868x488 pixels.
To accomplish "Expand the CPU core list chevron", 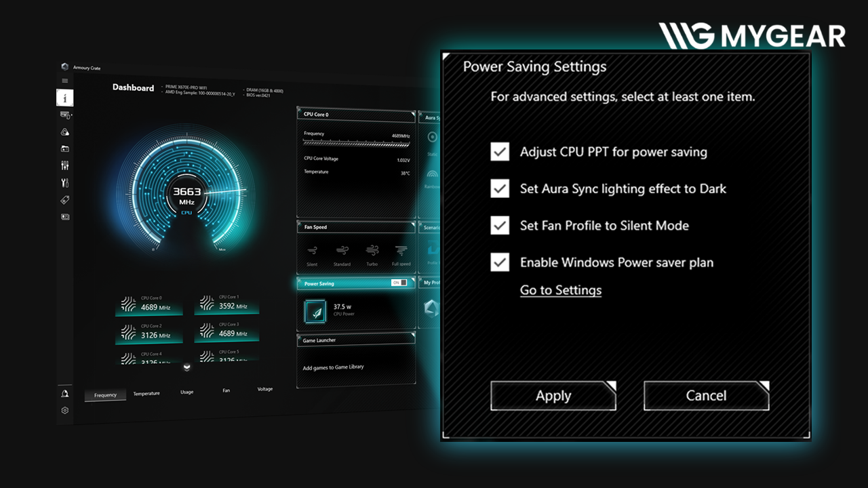I will click(187, 367).
